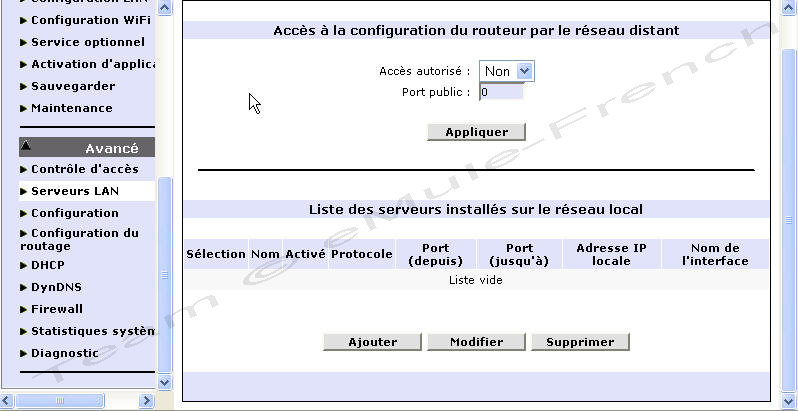Click the sidebar scroll down arrow

(164, 381)
